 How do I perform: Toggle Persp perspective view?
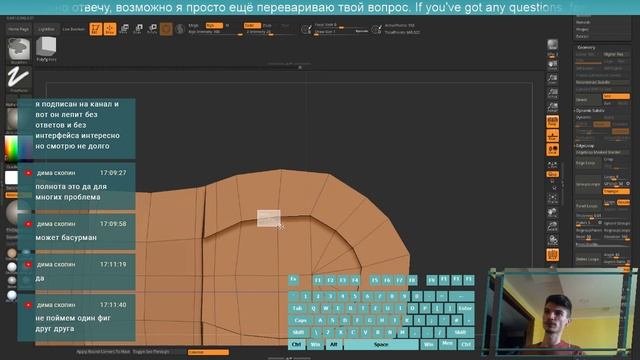coord(553,122)
